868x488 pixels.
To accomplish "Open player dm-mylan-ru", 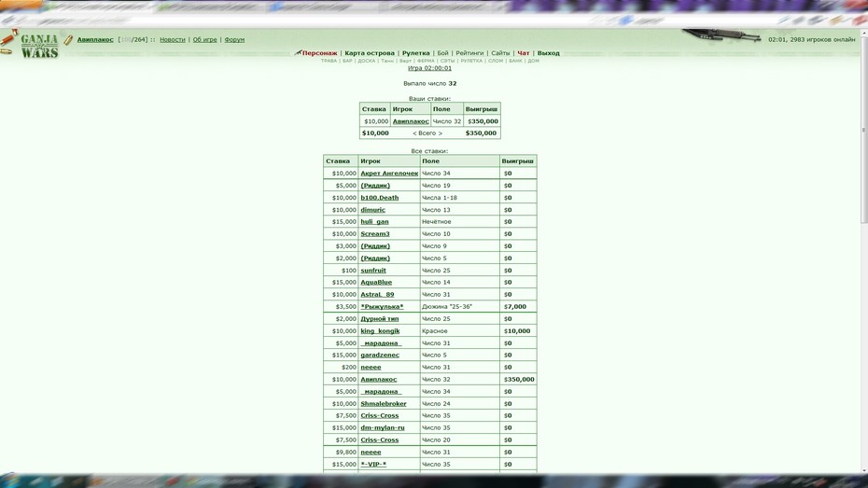I will point(383,427).
